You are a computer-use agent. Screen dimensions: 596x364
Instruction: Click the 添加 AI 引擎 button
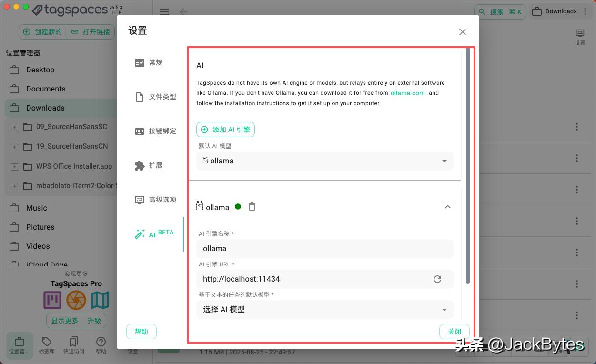point(225,129)
